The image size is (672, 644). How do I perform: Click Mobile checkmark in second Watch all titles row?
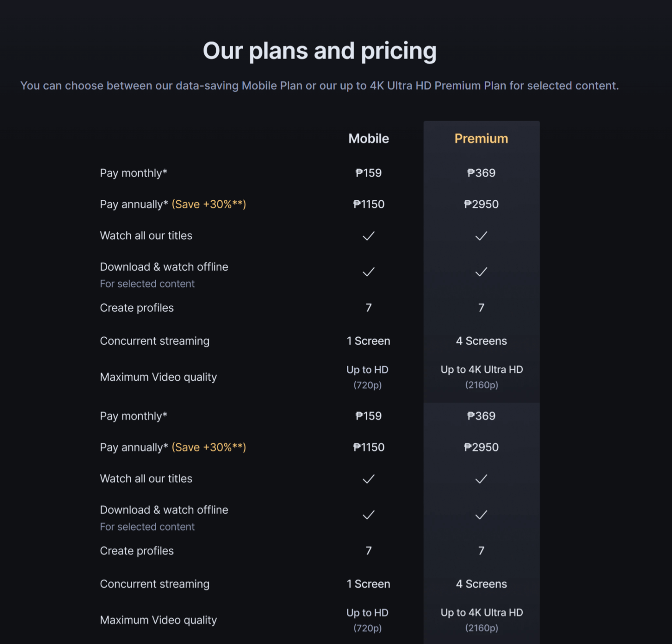point(368,479)
